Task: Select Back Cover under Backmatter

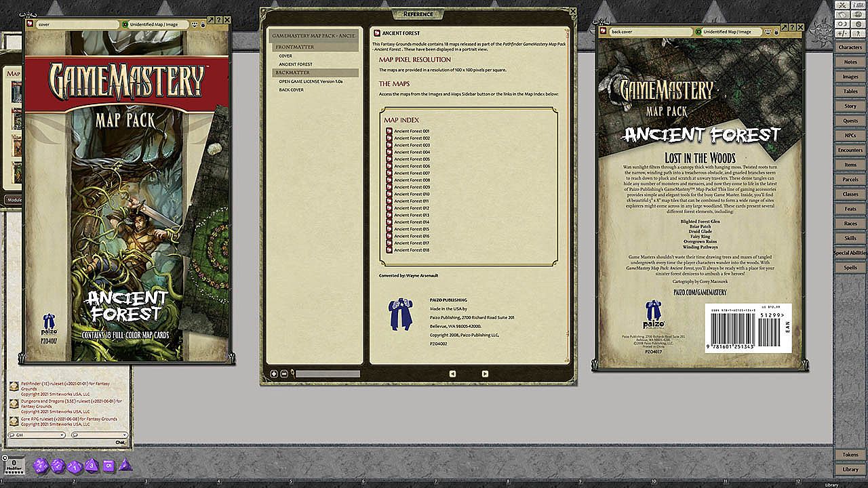Action: click(x=292, y=89)
